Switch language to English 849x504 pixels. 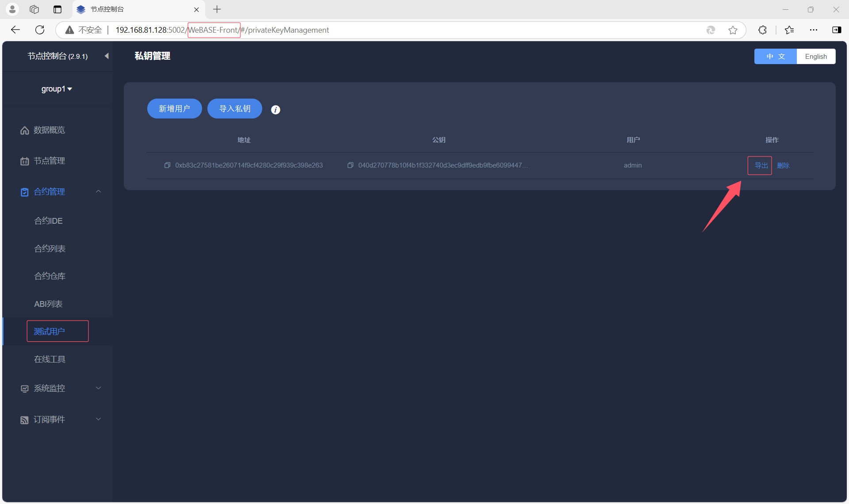coord(815,56)
